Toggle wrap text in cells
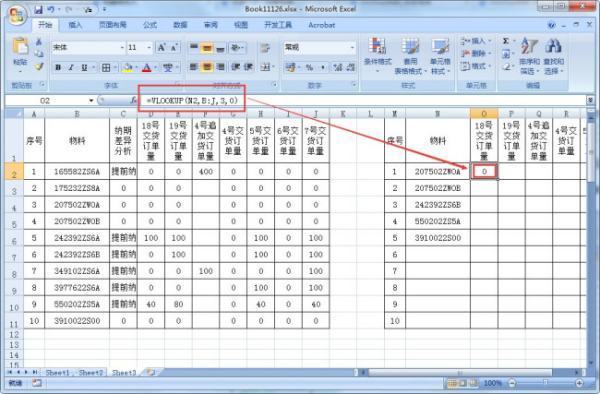600x394 pixels. tap(264, 48)
